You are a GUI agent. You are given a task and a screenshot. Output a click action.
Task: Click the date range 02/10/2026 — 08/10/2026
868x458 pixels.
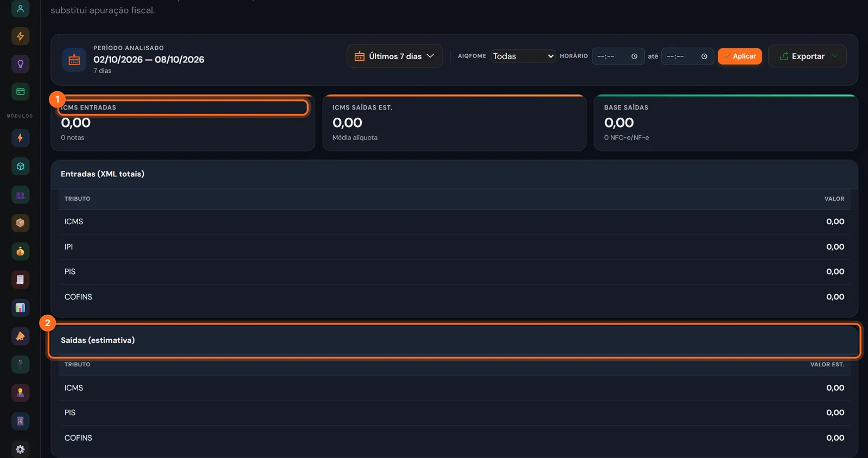click(149, 60)
